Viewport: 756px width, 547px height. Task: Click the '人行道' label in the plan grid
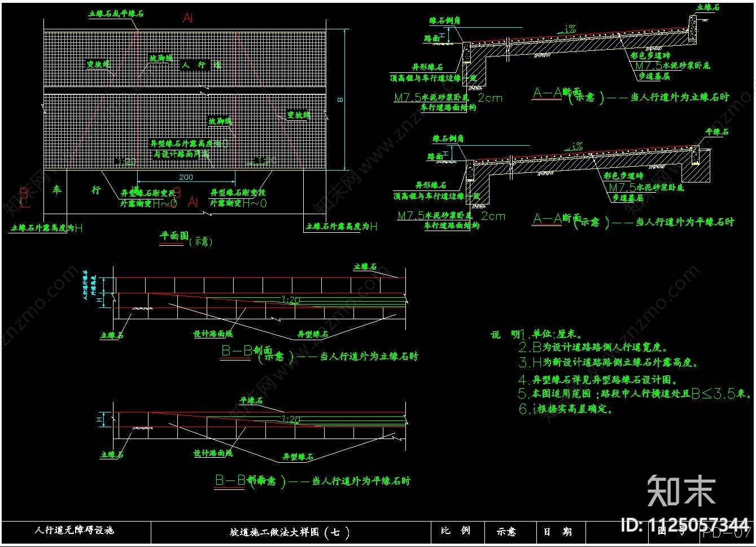pos(201,65)
